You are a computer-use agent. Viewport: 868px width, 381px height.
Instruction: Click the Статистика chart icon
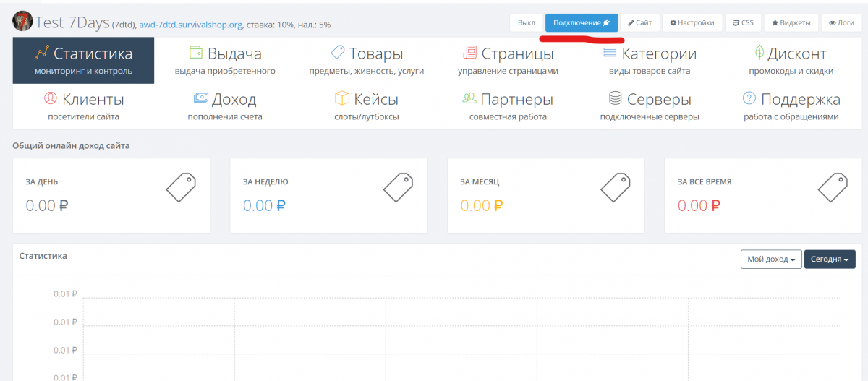tap(42, 53)
